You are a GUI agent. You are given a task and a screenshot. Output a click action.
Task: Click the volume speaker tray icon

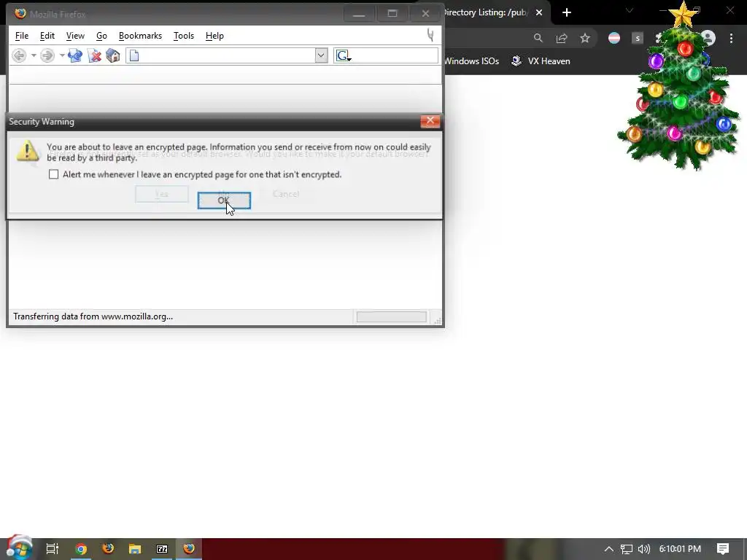click(644, 549)
